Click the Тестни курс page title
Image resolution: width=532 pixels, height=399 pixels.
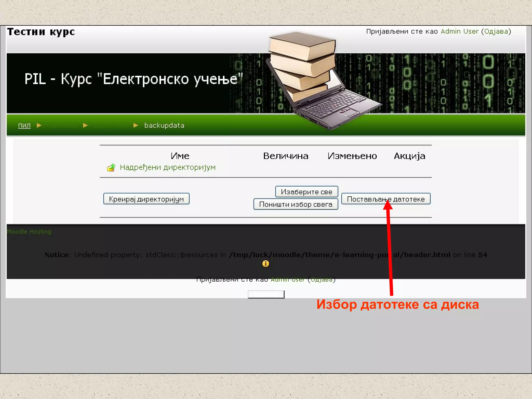point(41,32)
